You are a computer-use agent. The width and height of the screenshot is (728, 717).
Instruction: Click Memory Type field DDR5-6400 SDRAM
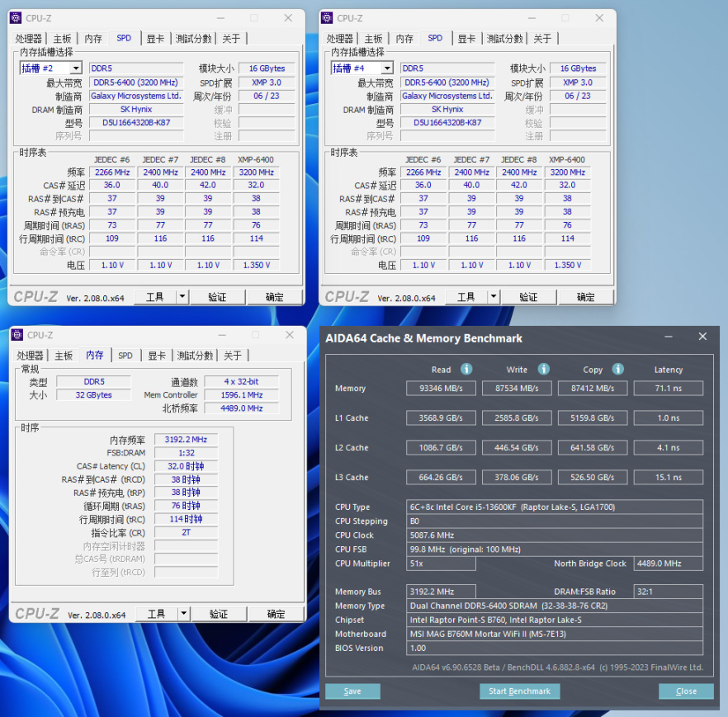555,606
